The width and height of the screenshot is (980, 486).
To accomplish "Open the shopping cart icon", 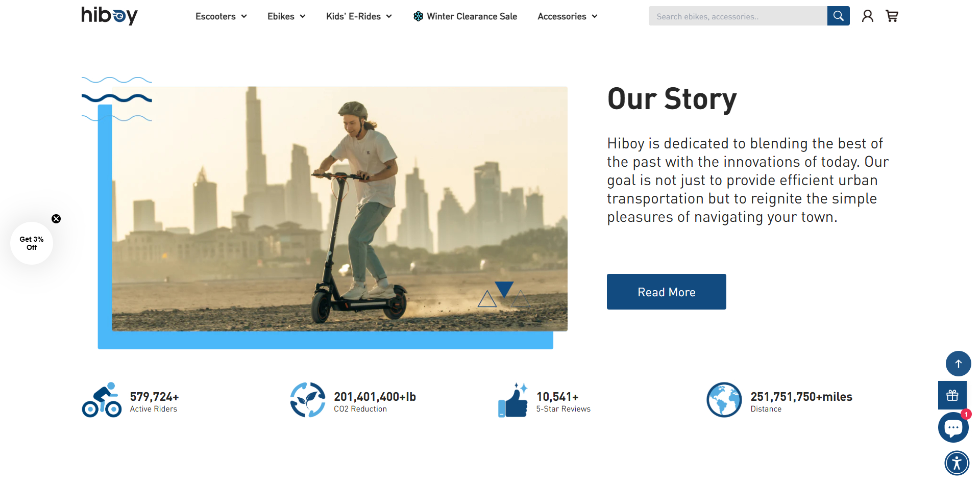I will tap(892, 16).
